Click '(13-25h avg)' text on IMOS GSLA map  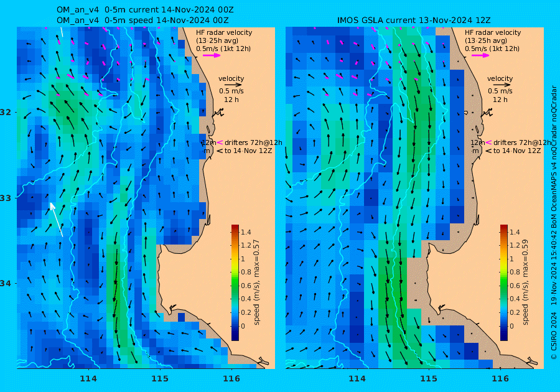point(486,40)
